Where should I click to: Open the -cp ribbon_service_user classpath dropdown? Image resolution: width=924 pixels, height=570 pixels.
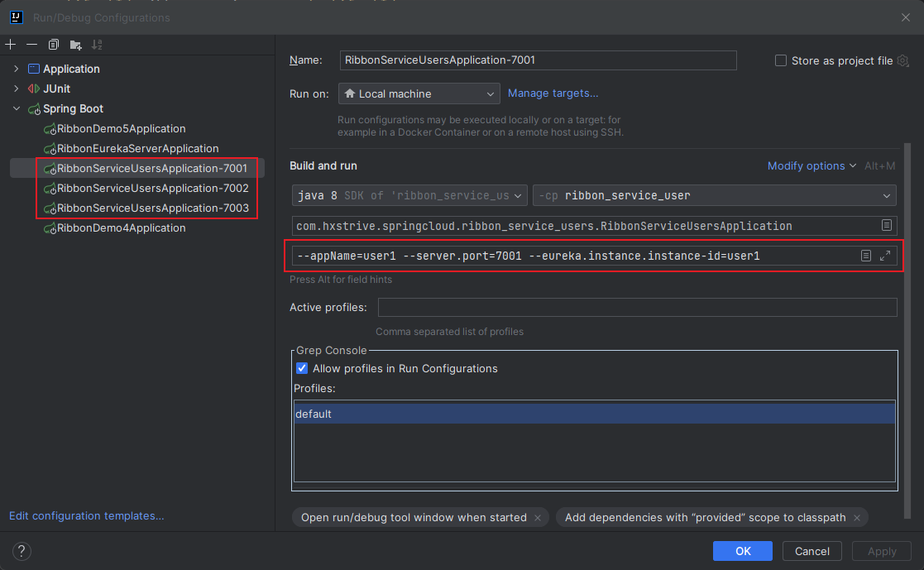click(x=714, y=195)
